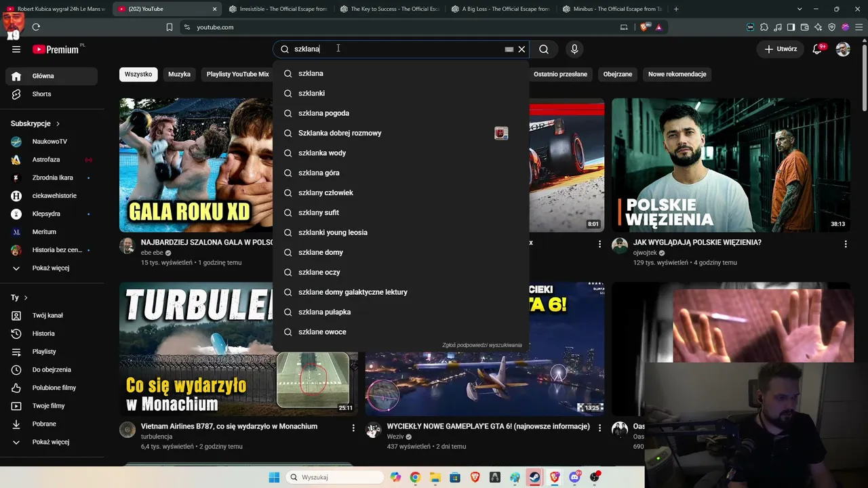Go to Główna in the sidebar
868x488 pixels.
(x=52, y=76)
